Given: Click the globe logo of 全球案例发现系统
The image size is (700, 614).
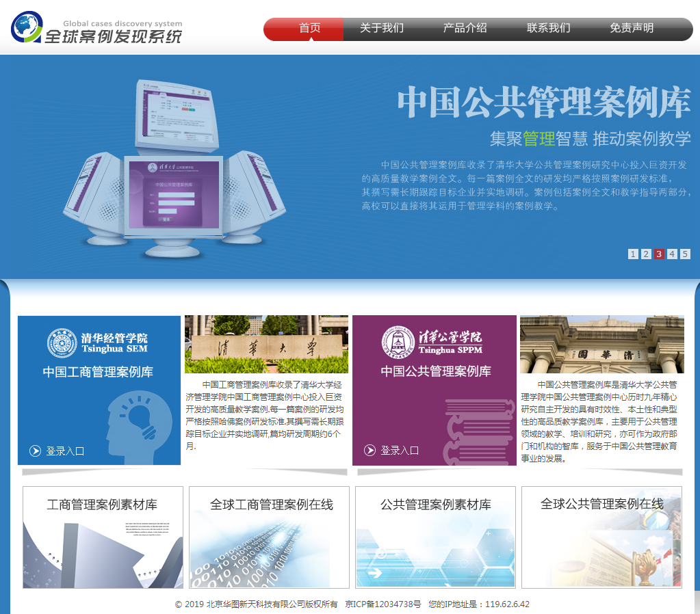Looking at the screenshot, I should (x=27, y=27).
